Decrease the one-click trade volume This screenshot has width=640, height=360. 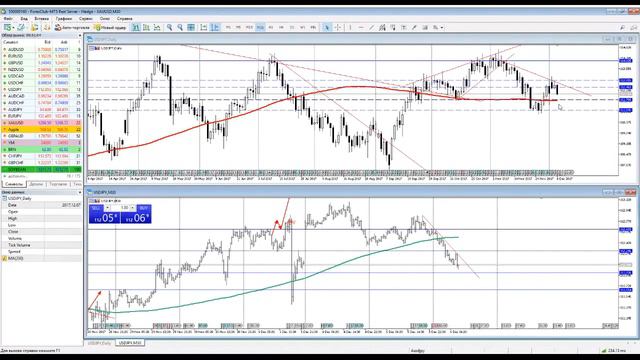coord(107,208)
